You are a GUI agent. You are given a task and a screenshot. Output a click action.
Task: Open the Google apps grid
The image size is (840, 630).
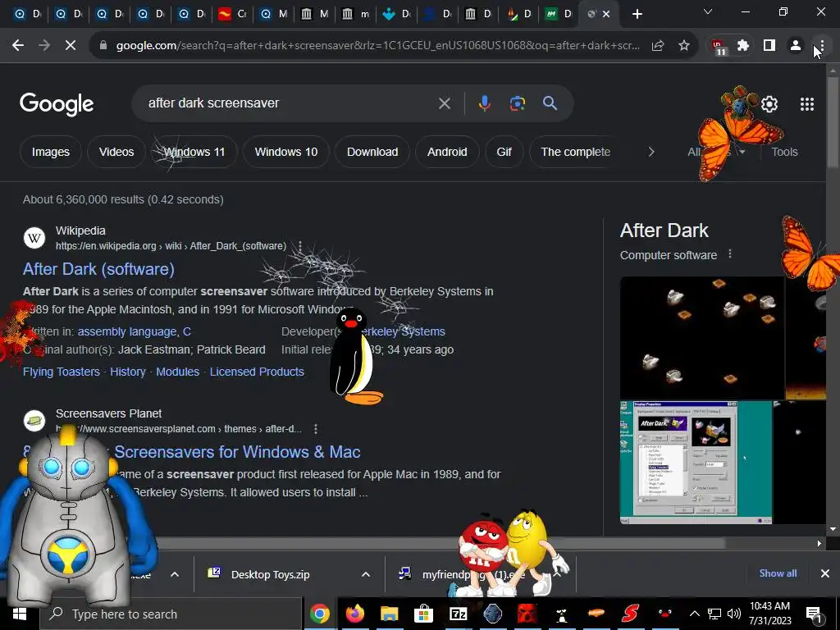pyautogui.click(x=807, y=104)
